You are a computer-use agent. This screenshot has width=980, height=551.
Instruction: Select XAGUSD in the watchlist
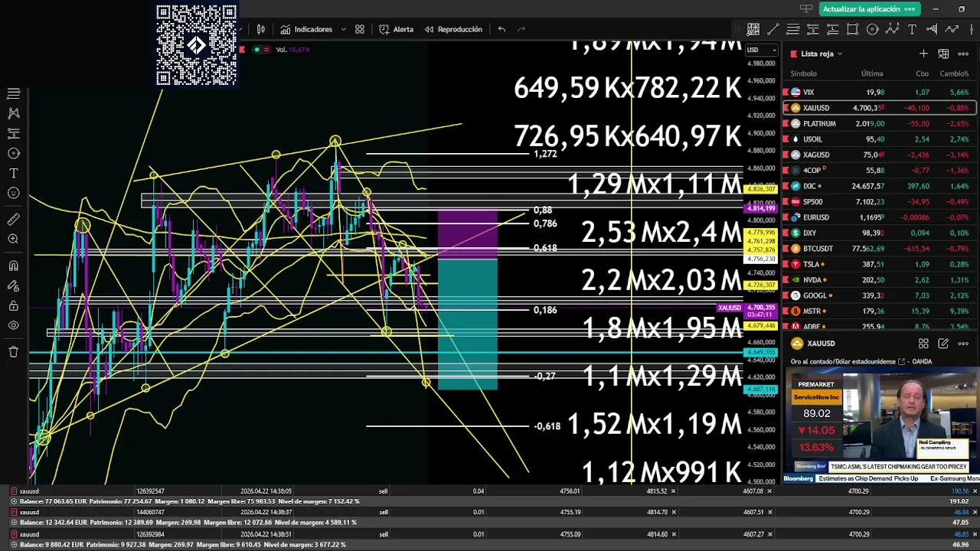pos(879,155)
